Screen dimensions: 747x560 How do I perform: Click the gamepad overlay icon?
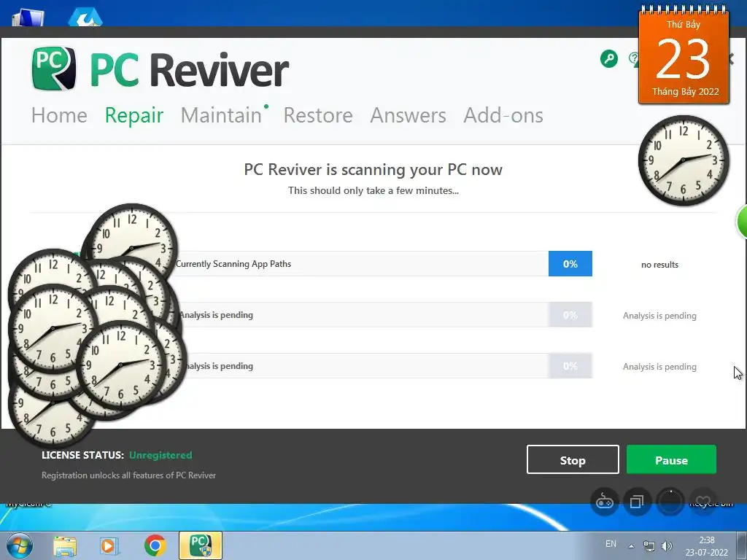click(x=605, y=502)
